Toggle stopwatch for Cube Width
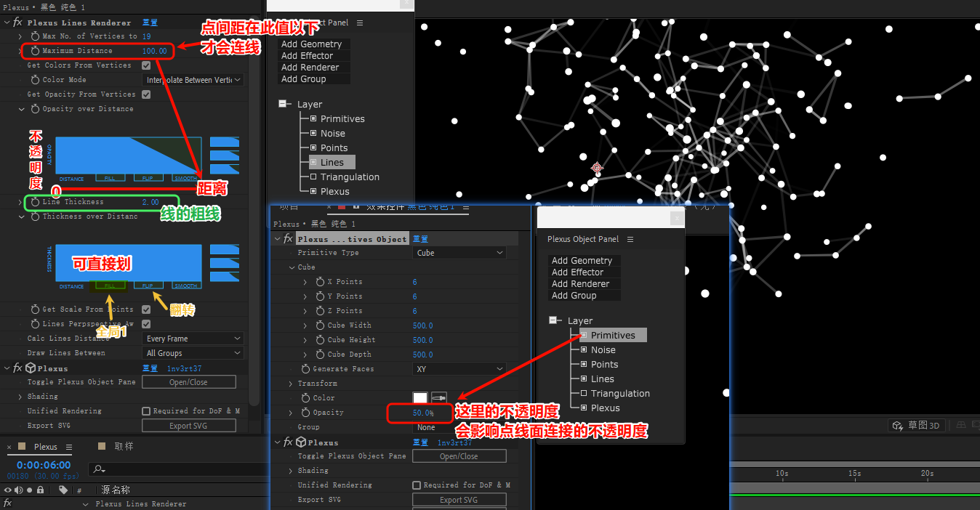This screenshot has height=510, width=980. click(320, 325)
